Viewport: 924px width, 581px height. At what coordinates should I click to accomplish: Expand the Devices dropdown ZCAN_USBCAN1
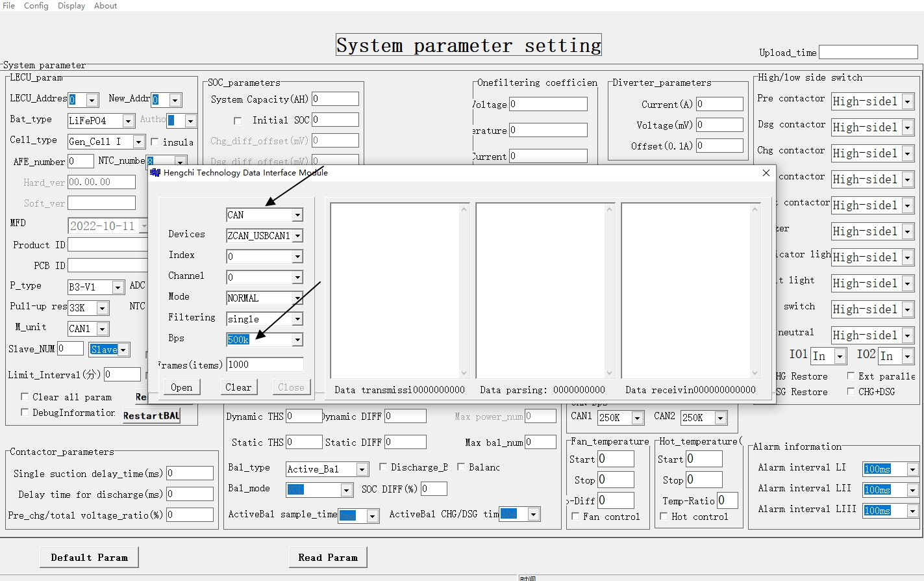(x=297, y=236)
